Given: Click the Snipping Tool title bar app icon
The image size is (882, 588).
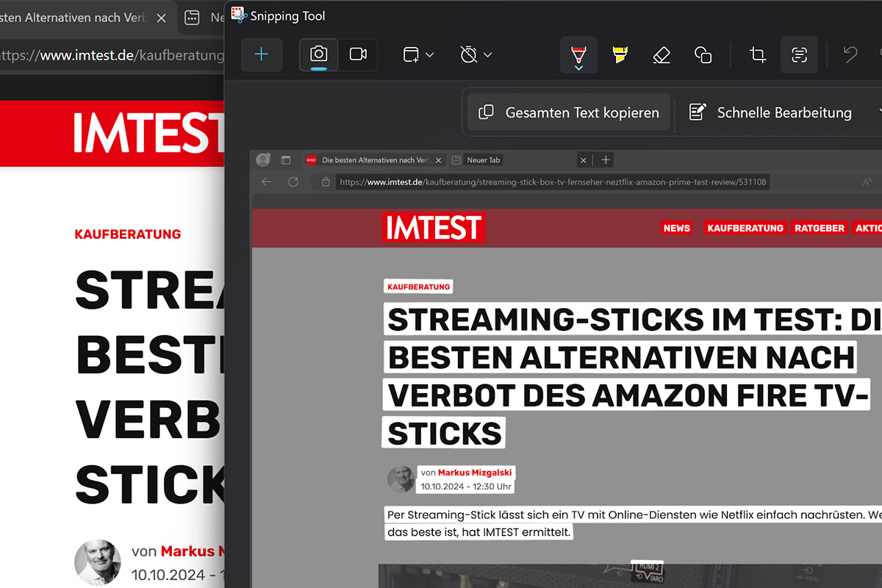Looking at the screenshot, I should tap(238, 15).
